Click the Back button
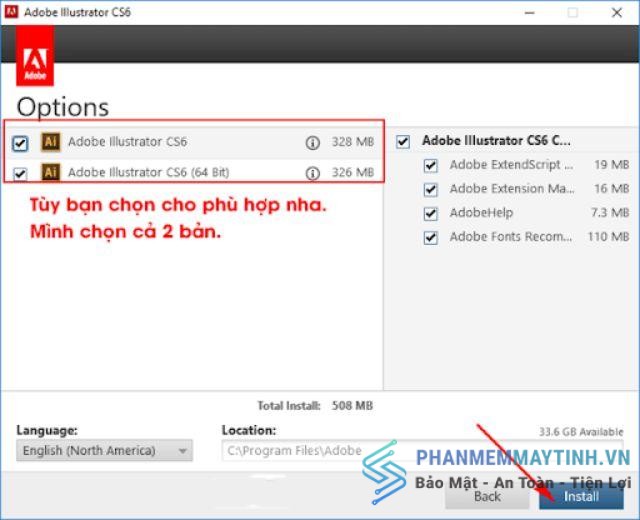Viewport: 640px width, 520px height. coord(487,497)
